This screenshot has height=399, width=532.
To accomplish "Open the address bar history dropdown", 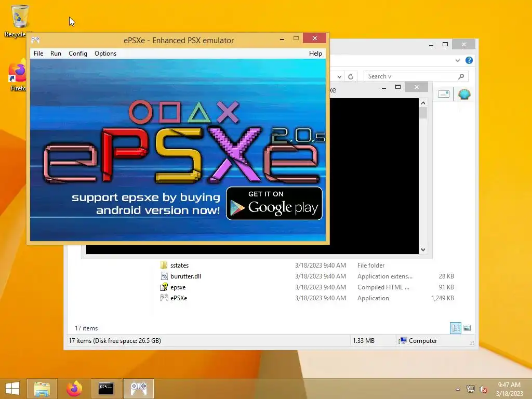I will pyautogui.click(x=339, y=76).
